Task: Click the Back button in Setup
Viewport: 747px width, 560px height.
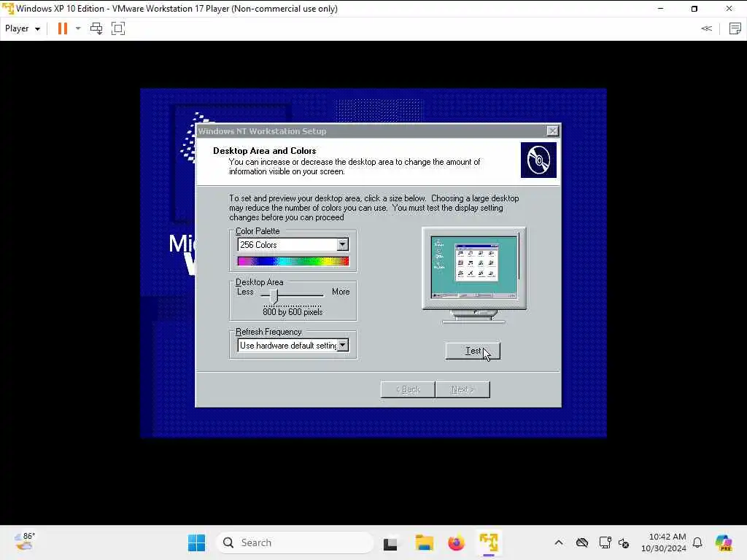Action: tap(408, 389)
